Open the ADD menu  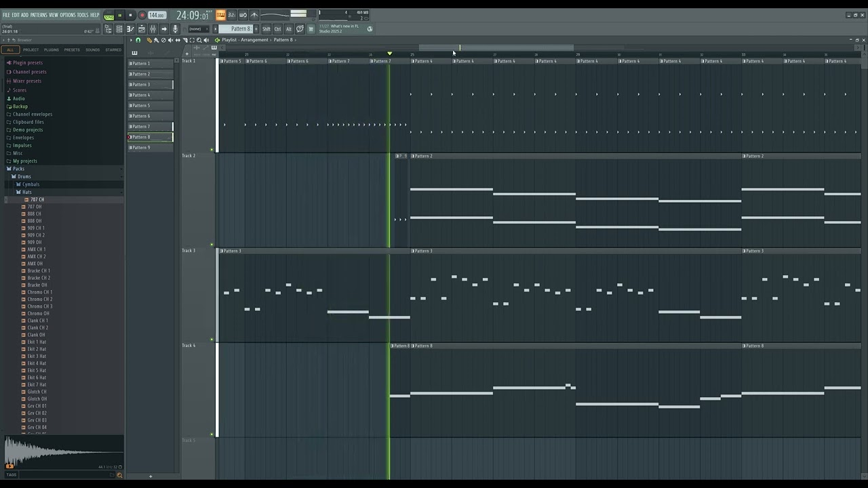[x=24, y=15]
